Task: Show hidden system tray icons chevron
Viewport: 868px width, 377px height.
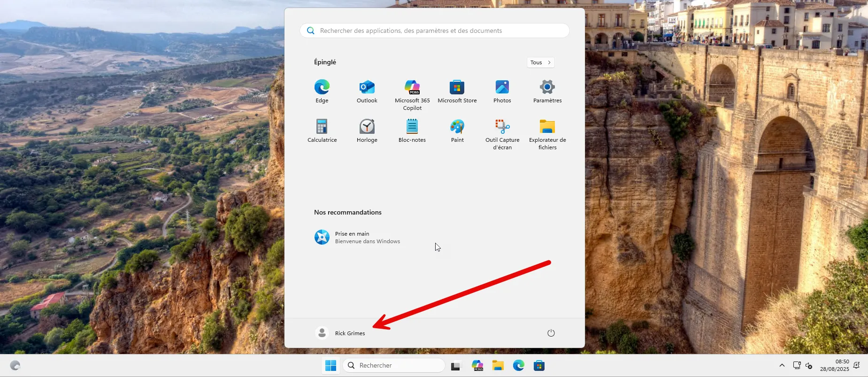Action: coord(782,365)
